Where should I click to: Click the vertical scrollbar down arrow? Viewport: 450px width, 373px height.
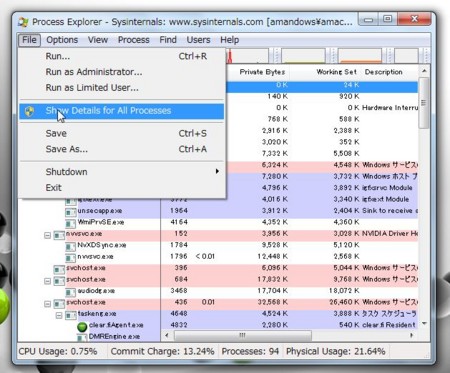[x=424, y=323]
